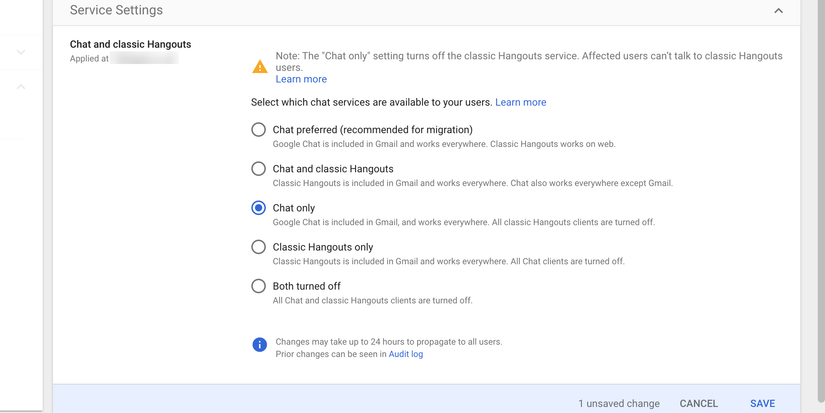The image size is (825, 413).
Task: Open the Audit log link
Action: click(406, 354)
